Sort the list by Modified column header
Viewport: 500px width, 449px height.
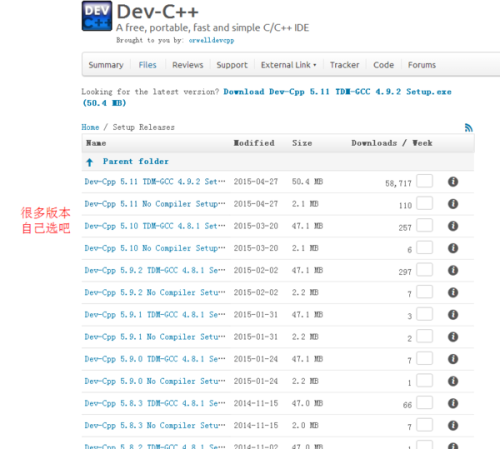click(x=254, y=143)
